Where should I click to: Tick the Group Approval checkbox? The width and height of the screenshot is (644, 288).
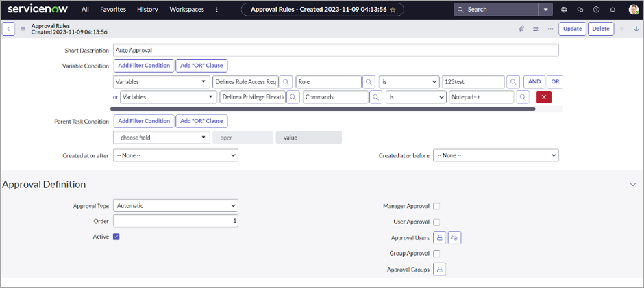436,254
